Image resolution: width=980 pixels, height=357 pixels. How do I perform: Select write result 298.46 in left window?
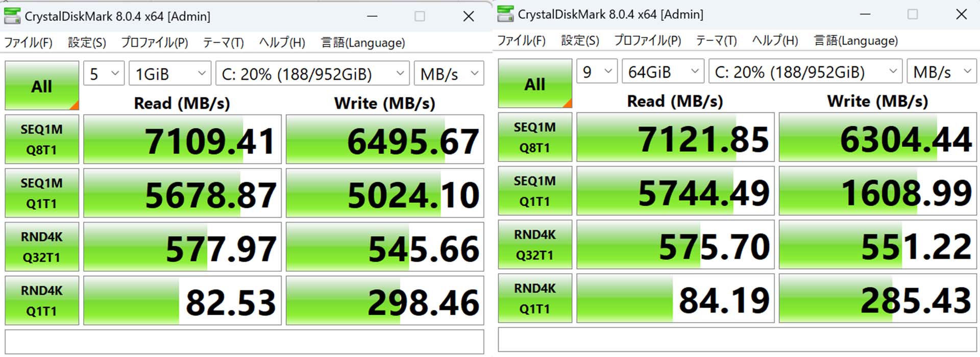[x=385, y=300]
